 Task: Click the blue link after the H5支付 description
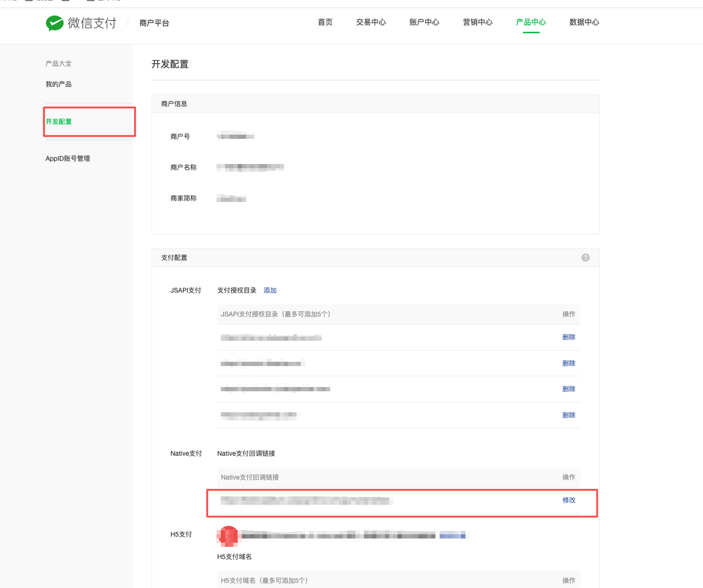click(452, 535)
